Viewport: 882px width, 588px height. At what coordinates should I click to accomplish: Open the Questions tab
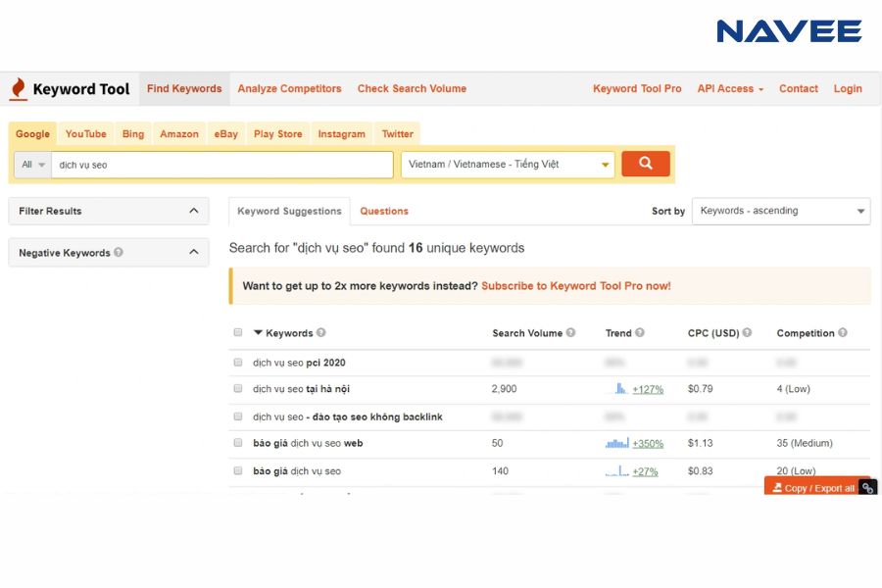click(384, 211)
